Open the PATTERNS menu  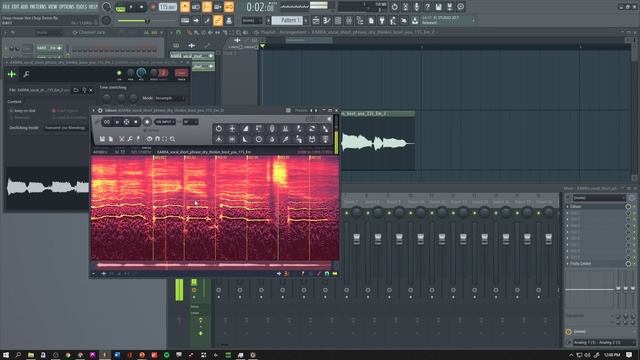[x=38, y=7]
